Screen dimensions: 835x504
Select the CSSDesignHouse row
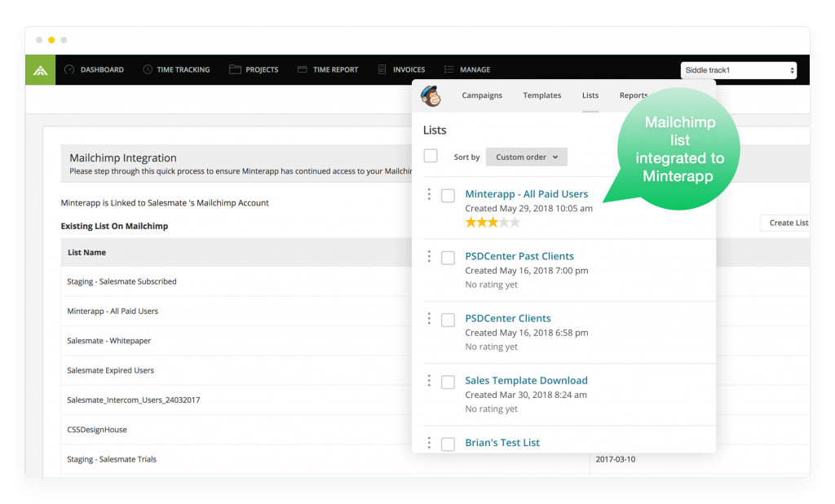pos(236,430)
